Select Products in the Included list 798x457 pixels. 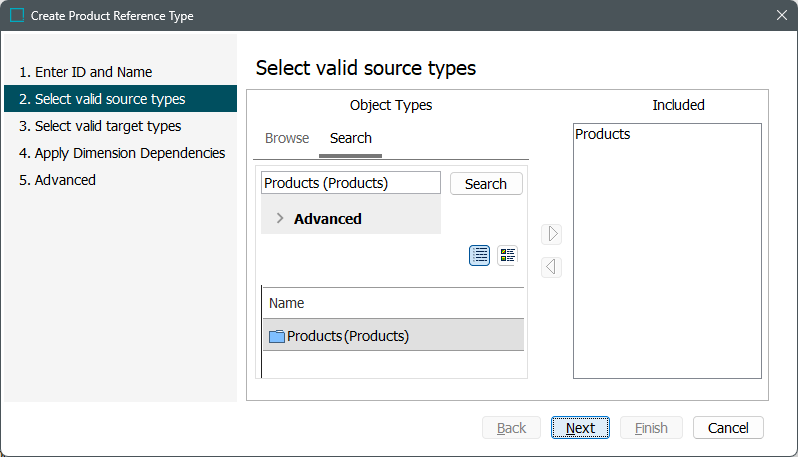pos(603,134)
